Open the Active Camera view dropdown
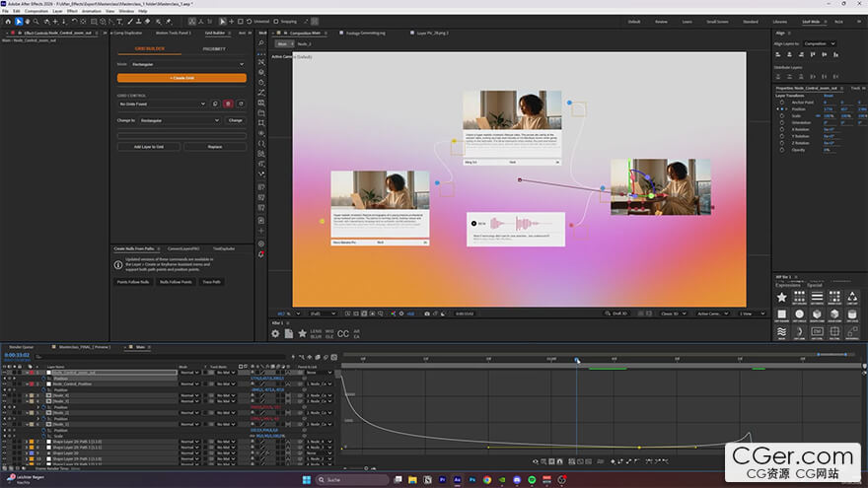The image size is (868, 488). (712, 314)
